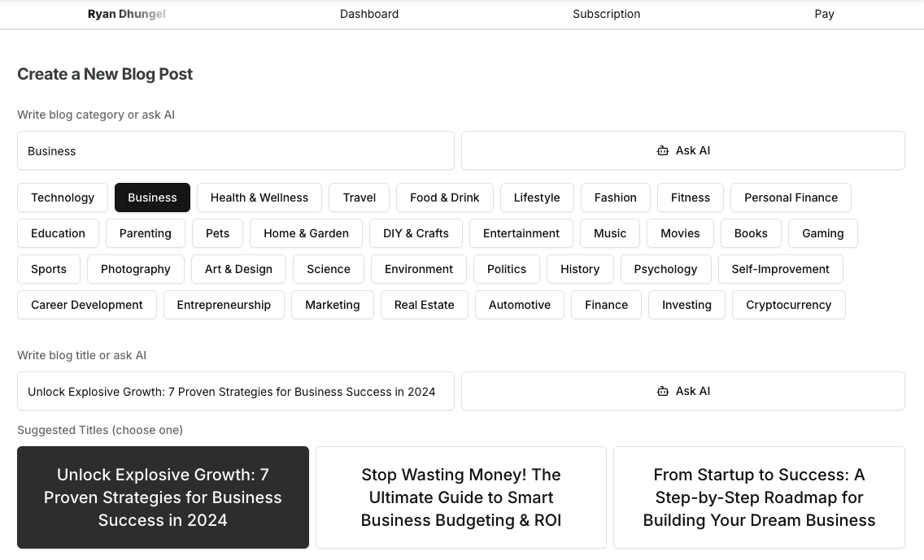This screenshot has height=560, width=924.
Task: Go to the Subscription page
Action: 607,14
